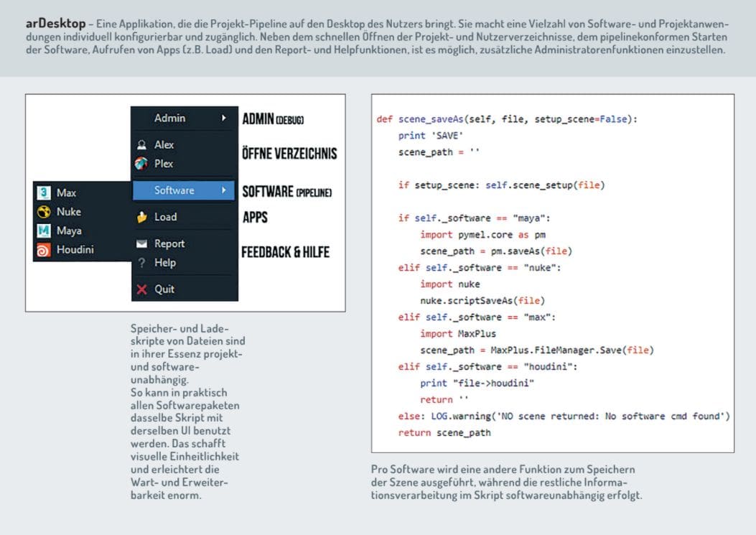The height and width of the screenshot is (535, 756).
Task: Click the MaxPlus.FileManager.Save(file) line
Action: point(537,350)
